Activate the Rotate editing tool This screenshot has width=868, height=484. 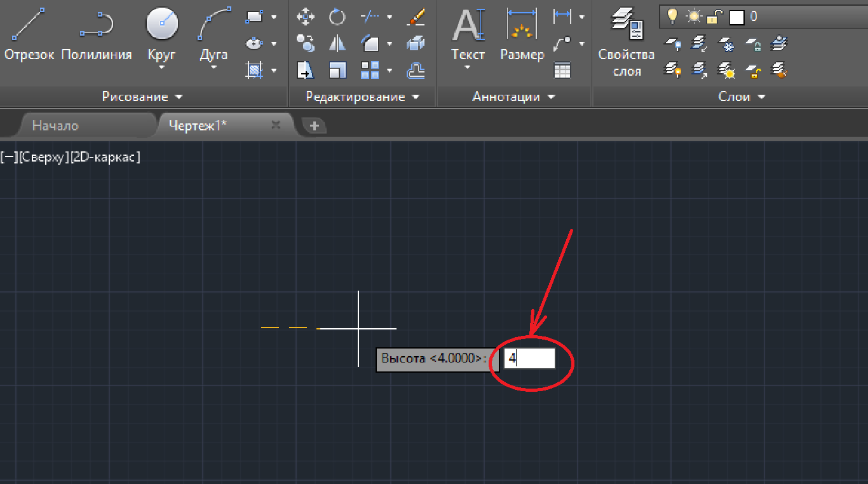337,17
